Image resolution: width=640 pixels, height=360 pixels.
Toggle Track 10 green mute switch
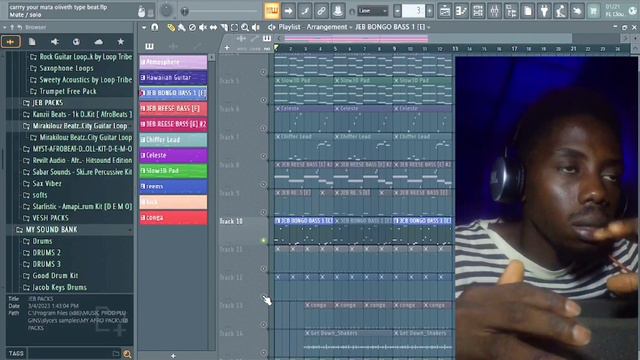264,241
